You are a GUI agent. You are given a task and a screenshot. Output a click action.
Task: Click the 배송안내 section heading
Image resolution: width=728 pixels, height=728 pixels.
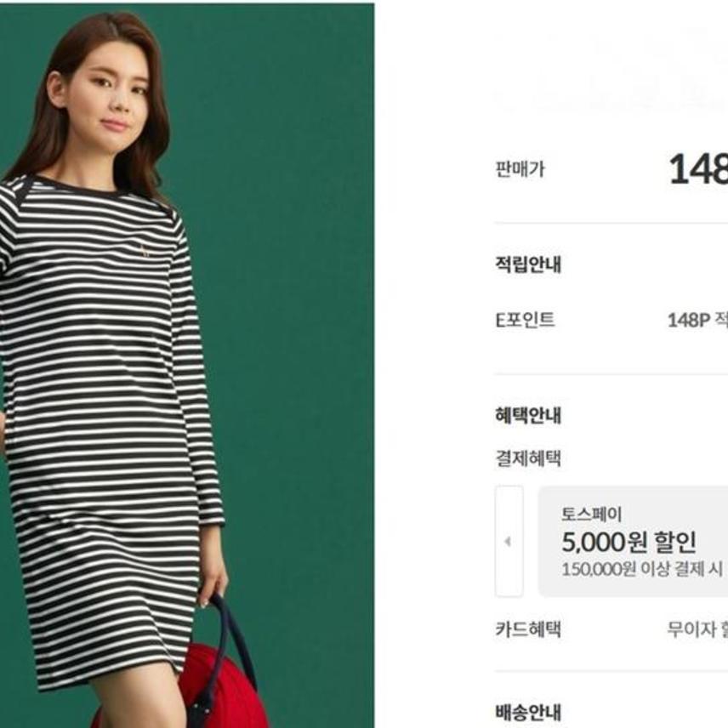[528, 712]
